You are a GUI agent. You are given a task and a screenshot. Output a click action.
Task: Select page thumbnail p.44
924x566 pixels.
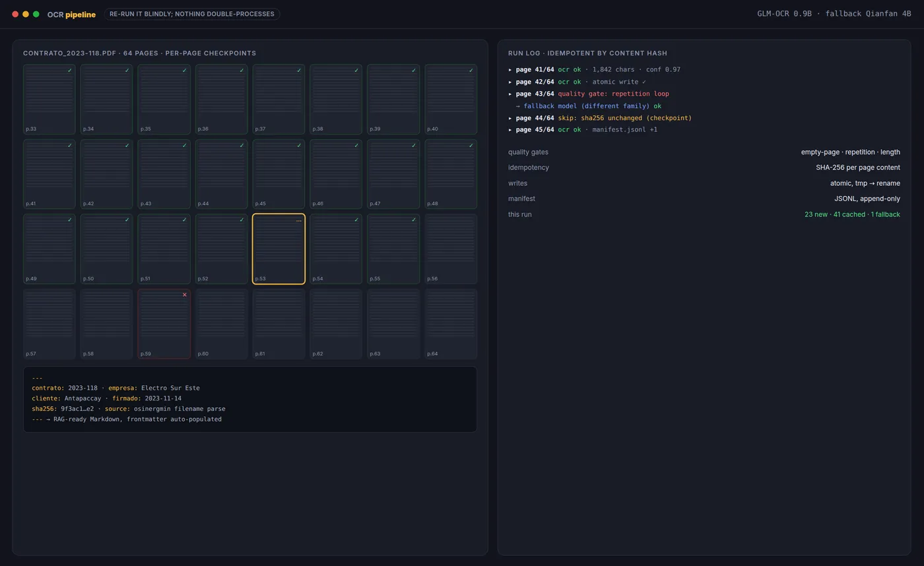point(221,174)
